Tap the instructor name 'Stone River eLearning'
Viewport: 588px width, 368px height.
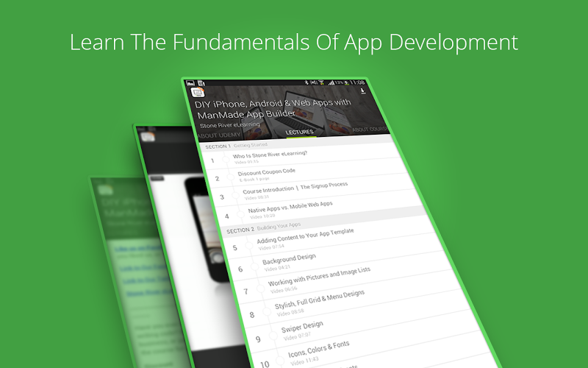click(229, 124)
